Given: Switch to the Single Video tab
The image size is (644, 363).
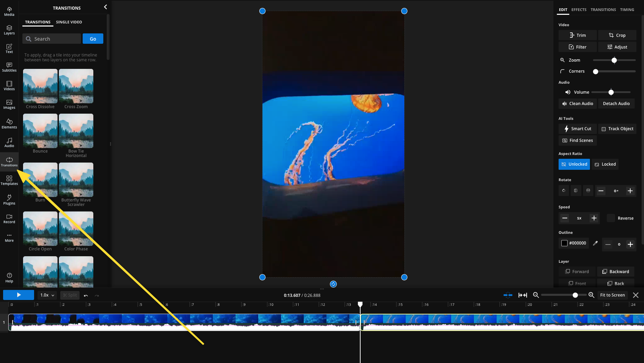Looking at the screenshot, I should (69, 22).
